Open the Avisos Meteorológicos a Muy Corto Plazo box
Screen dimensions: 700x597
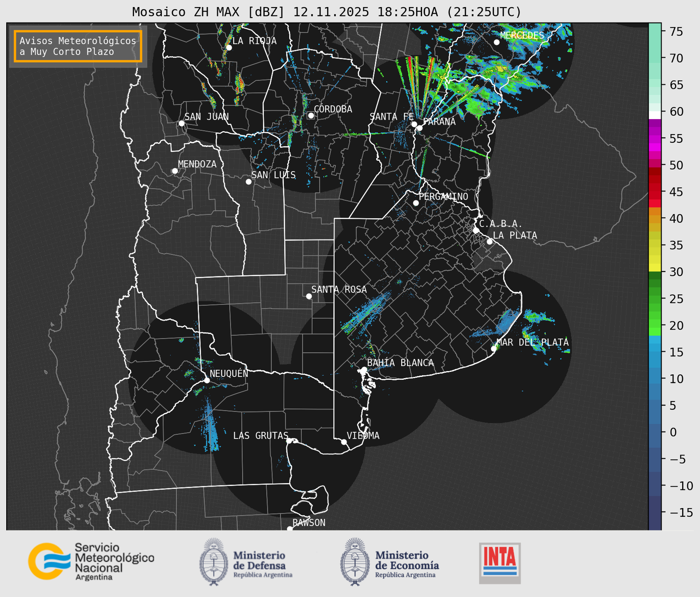point(78,46)
